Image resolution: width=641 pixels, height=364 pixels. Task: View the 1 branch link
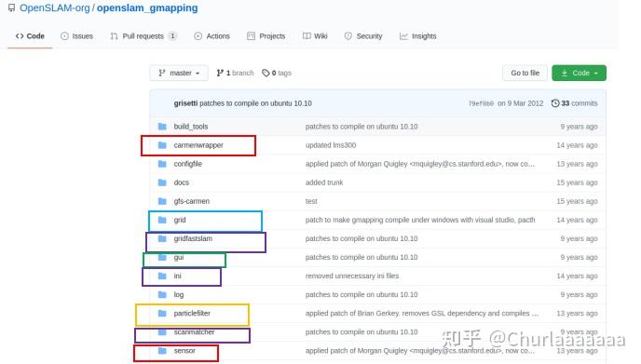coord(235,73)
